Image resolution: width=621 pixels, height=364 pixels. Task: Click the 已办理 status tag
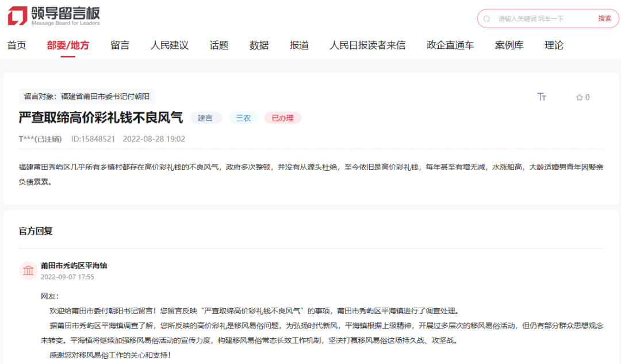coord(282,117)
